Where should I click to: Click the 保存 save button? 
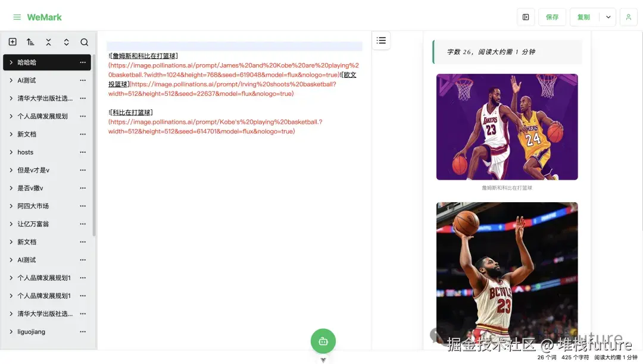[x=552, y=17]
